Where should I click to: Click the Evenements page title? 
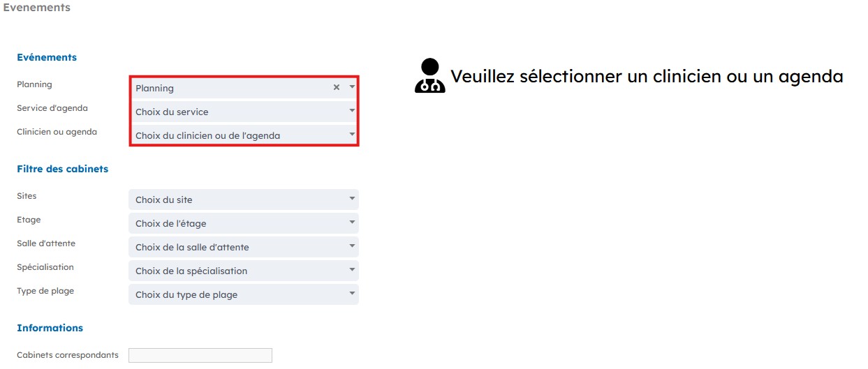36,8
